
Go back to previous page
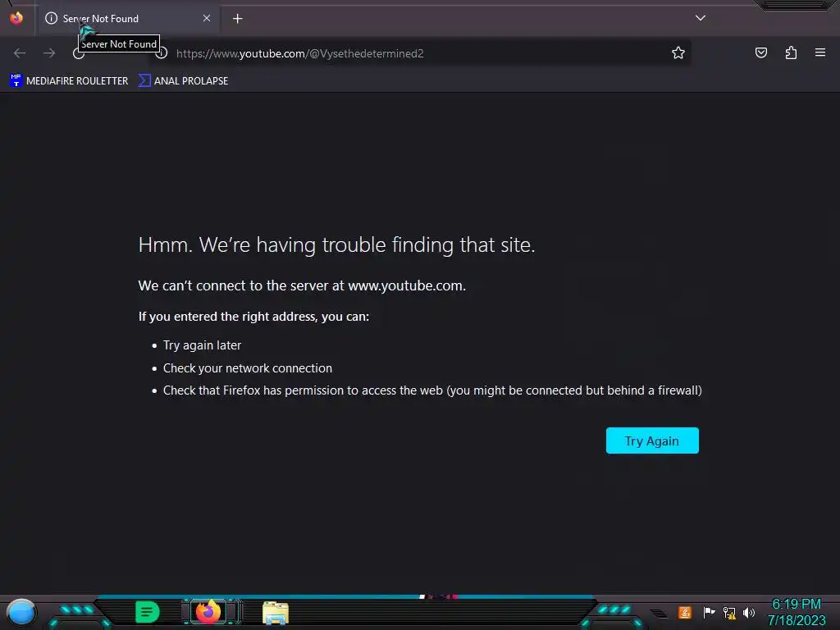click(x=20, y=53)
